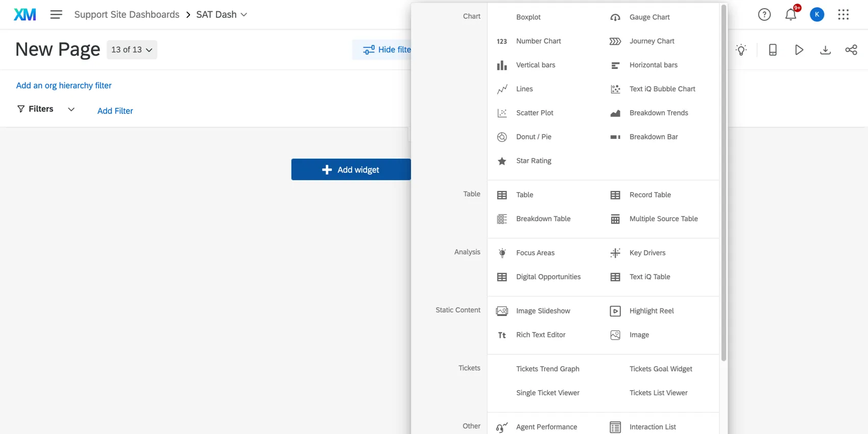Screen dimensions: 868x434
Task: Click the download dashboard icon
Action: pyautogui.click(x=825, y=50)
